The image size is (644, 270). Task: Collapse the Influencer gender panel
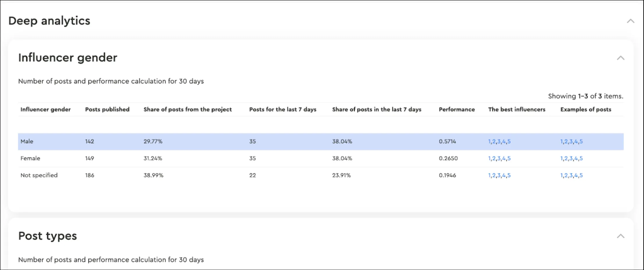[621, 58]
